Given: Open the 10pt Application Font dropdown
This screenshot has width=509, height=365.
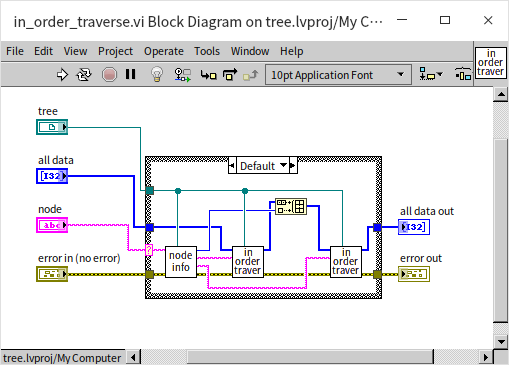Looking at the screenshot, I should tap(338, 75).
